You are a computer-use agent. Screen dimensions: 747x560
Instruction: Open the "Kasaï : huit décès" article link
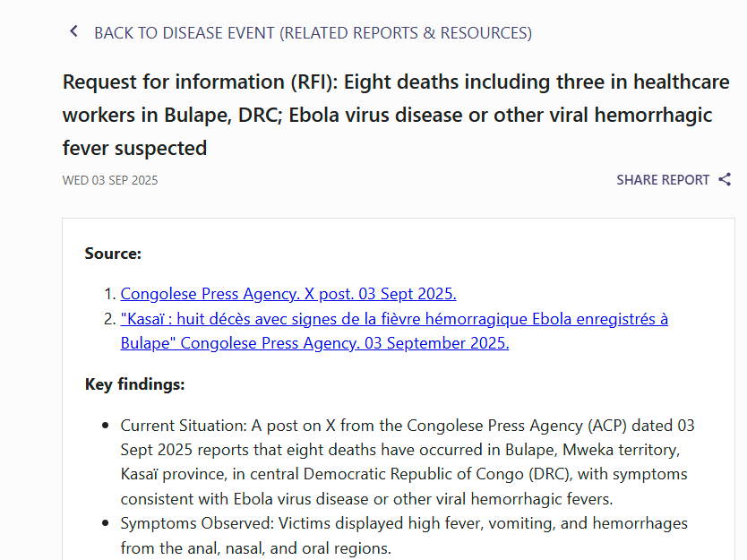point(394,319)
